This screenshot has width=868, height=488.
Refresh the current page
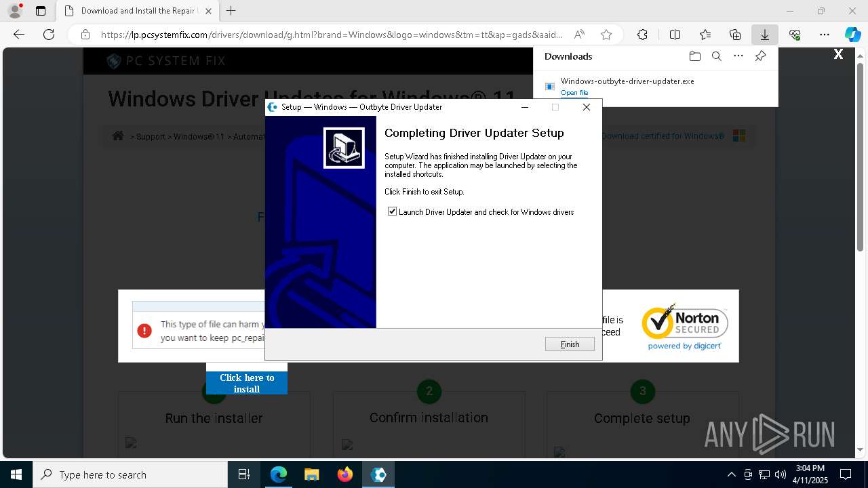[x=49, y=35]
